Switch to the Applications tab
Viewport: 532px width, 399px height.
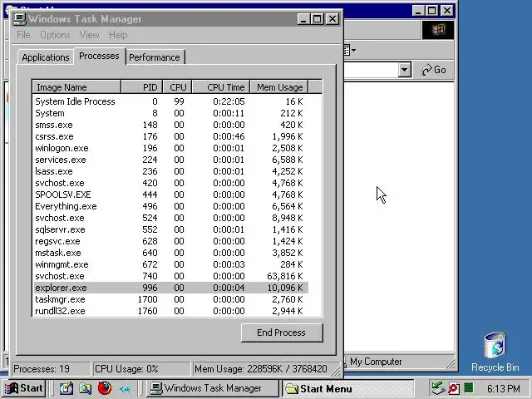tap(46, 57)
